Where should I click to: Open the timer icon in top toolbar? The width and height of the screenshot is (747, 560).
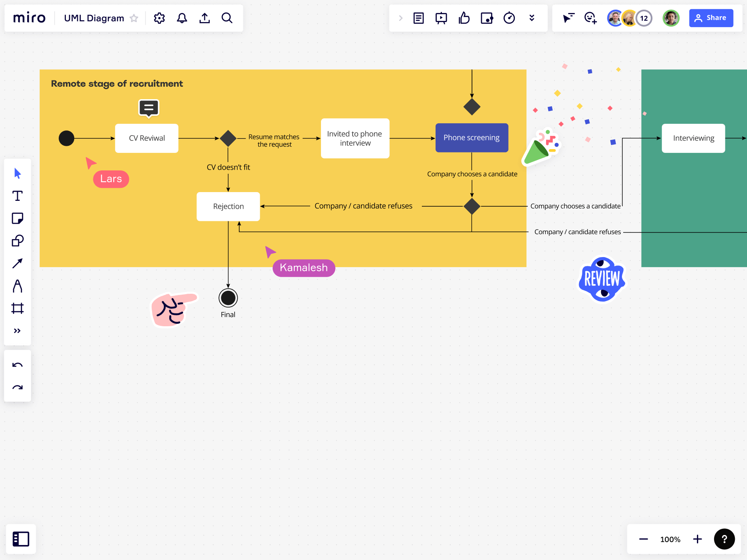pos(509,18)
